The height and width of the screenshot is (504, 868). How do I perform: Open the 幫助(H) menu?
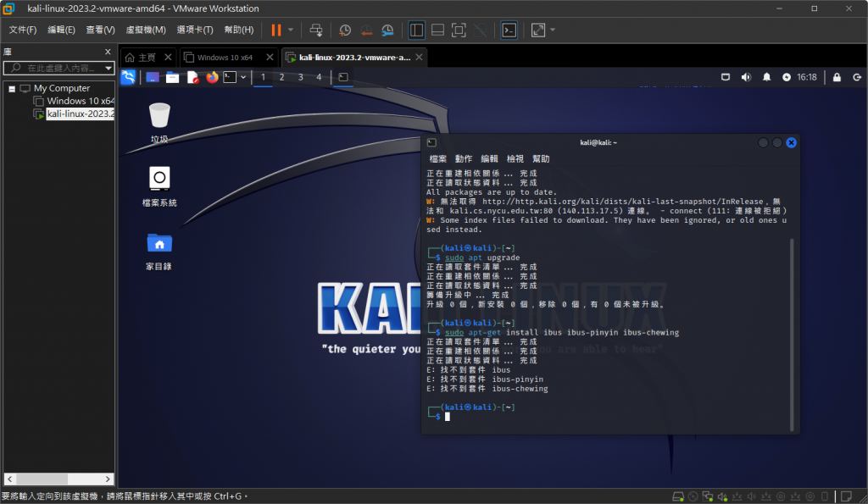[x=238, y=30]
